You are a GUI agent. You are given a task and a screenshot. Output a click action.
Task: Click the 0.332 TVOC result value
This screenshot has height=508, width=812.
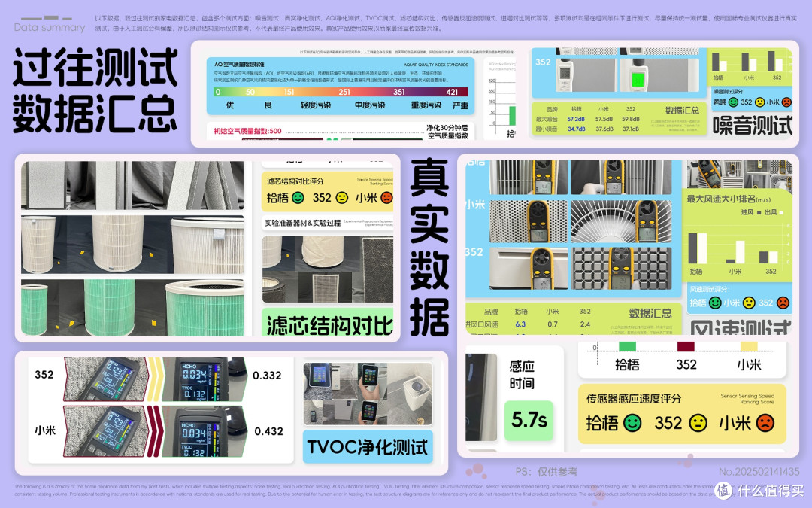[x=267, y=376]
